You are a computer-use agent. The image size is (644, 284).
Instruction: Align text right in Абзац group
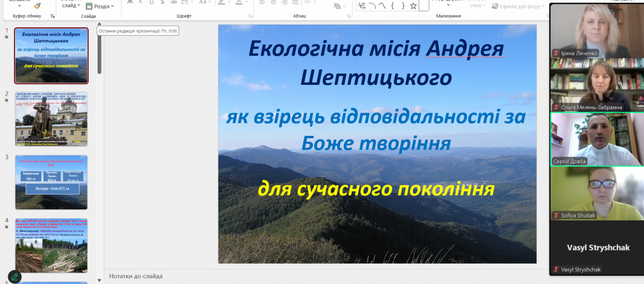click(x=284, y=2)
